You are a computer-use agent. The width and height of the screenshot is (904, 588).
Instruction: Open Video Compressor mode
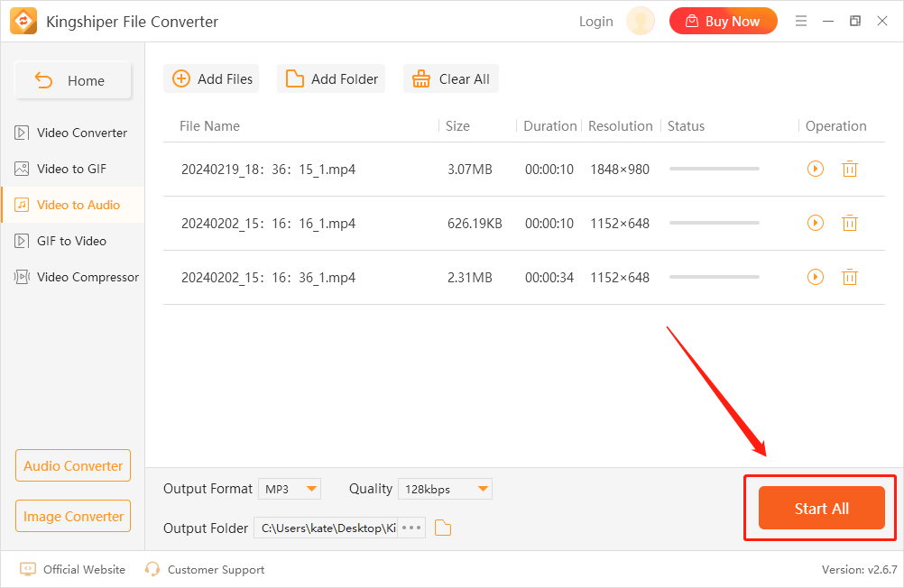click(73, 277)
